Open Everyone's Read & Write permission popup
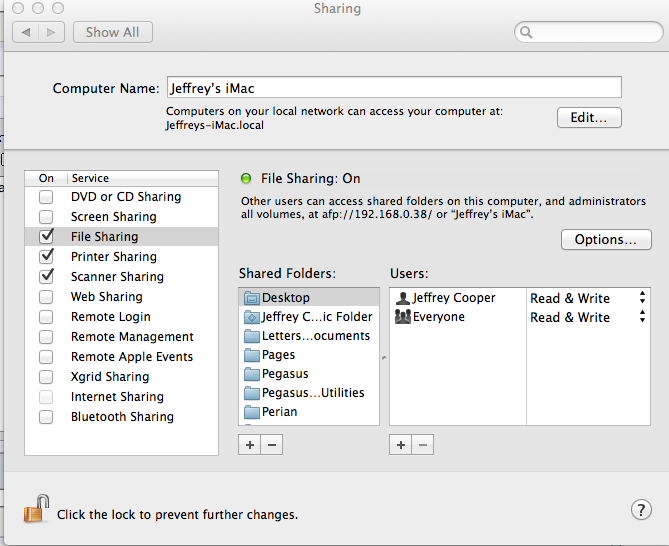The image size is (669, 546). point(588,317)
